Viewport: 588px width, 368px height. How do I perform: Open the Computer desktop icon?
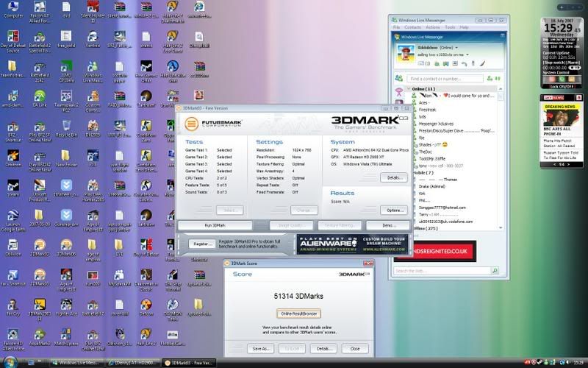[x=13, y=9]
